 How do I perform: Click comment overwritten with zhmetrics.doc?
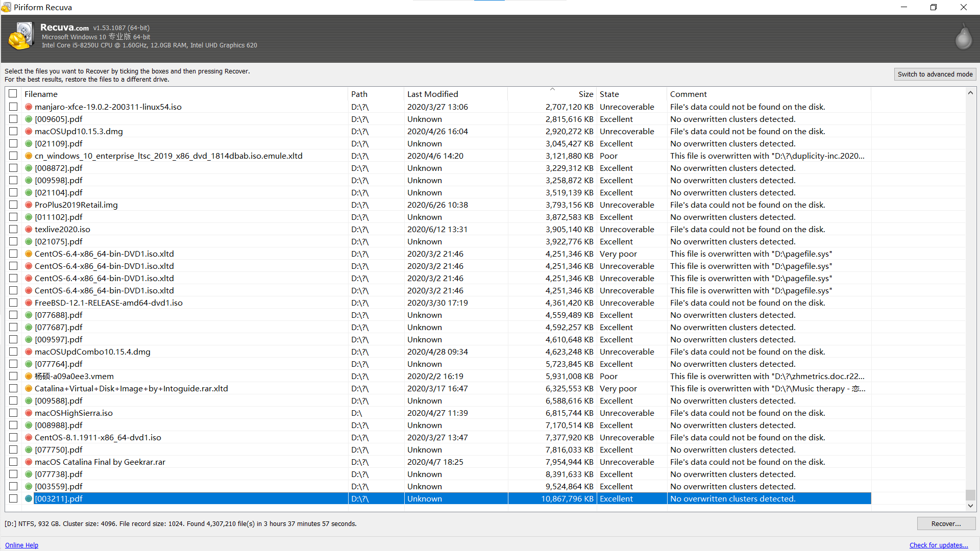pyautogui.click(x=767, y=376)
